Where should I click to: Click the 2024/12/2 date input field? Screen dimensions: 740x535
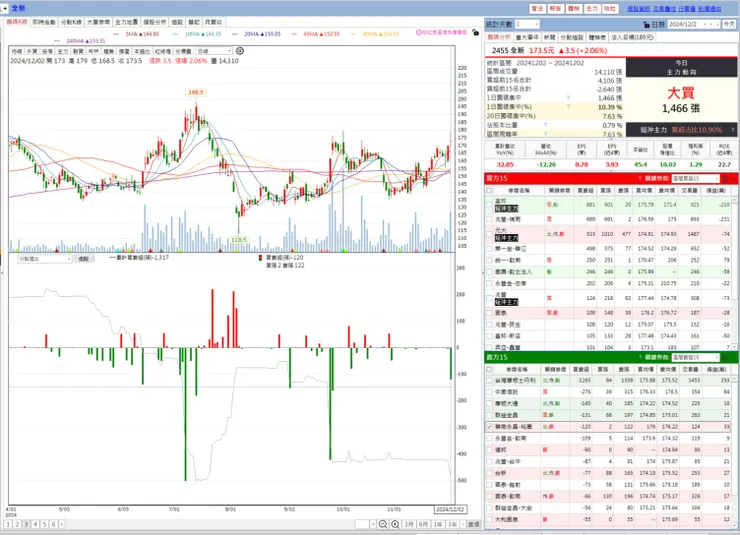[x=684, y=25]
